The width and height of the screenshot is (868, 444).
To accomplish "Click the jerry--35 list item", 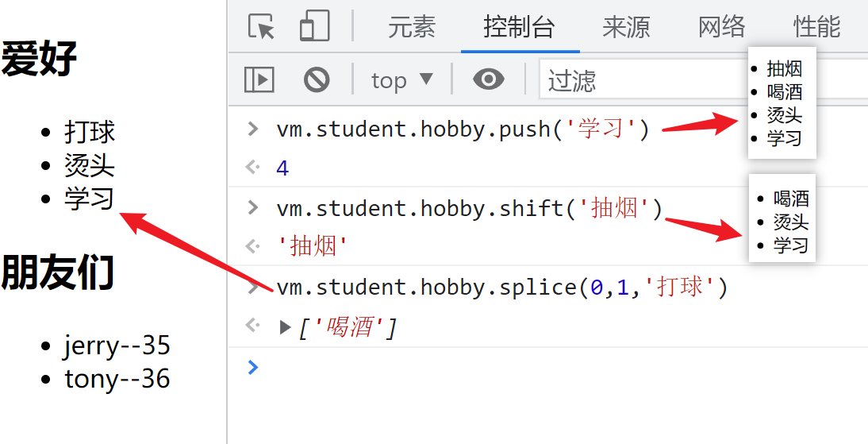I will (117, 346).
